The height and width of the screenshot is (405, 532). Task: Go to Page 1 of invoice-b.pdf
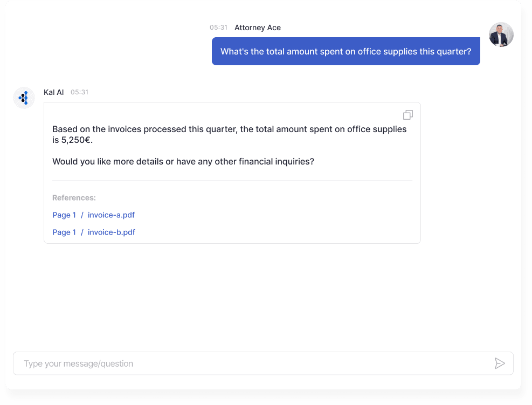[64, 232]
